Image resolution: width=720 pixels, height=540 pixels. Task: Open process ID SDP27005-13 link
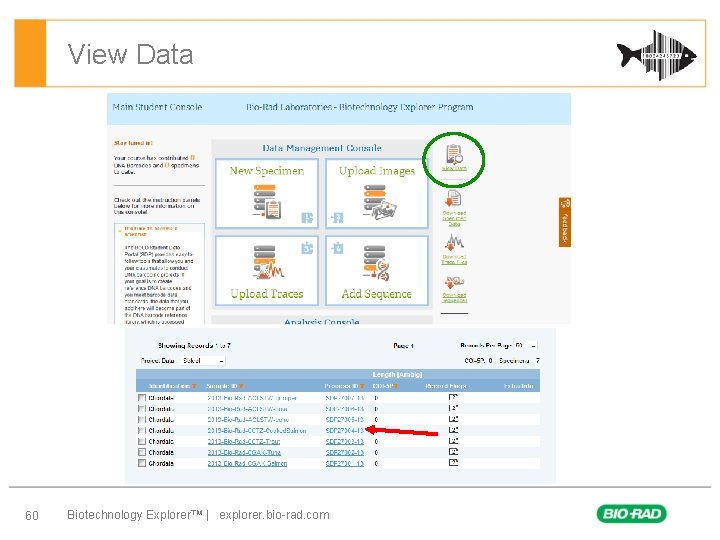click(345, 420)
